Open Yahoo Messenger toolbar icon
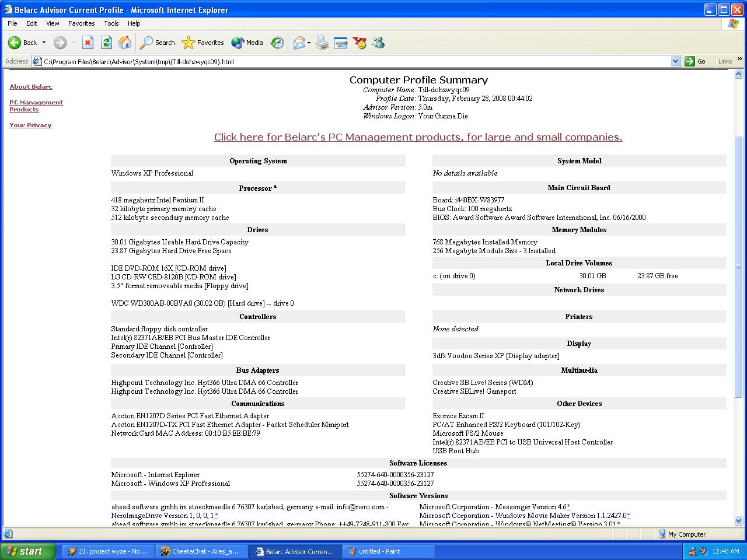 click(359, 43)
